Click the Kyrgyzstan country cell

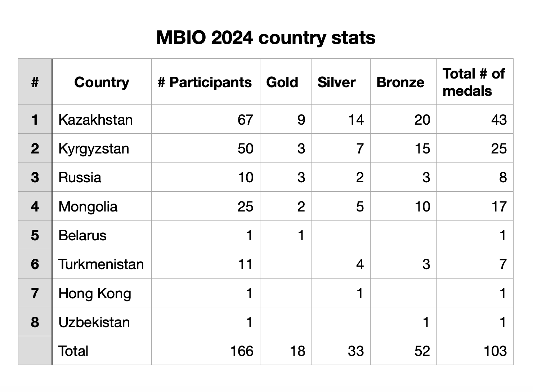click(94, 148)
